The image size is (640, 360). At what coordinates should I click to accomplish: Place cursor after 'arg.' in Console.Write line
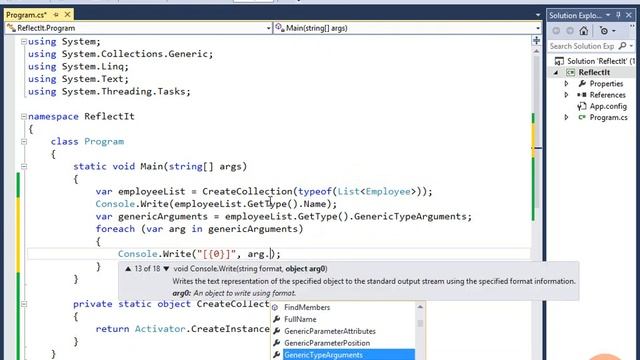[x=269, y=254]
